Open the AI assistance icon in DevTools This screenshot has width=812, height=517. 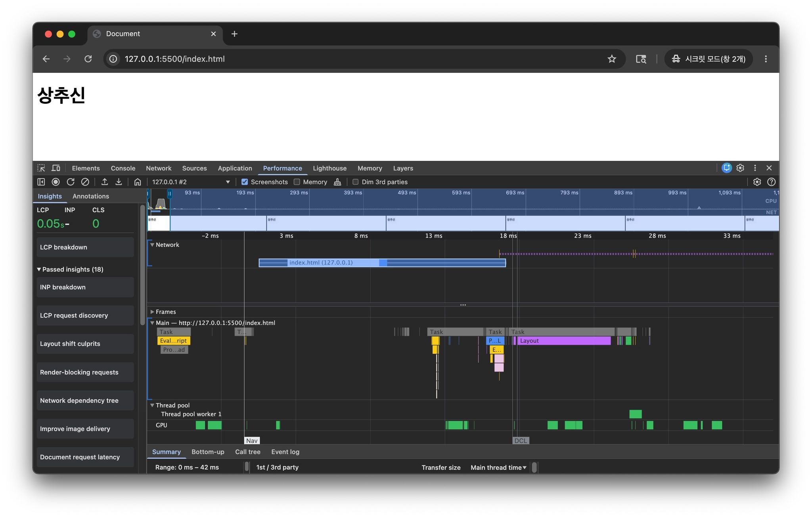tap(726, 168)
